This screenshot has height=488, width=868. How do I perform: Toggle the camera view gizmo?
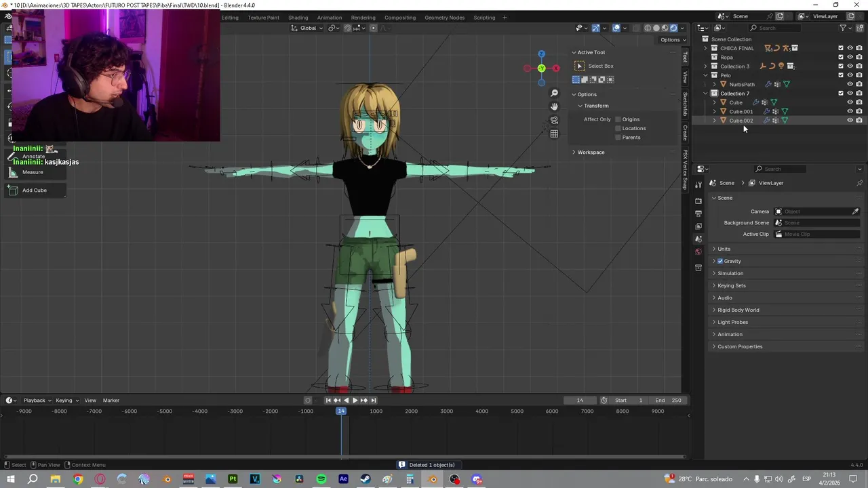554,120
